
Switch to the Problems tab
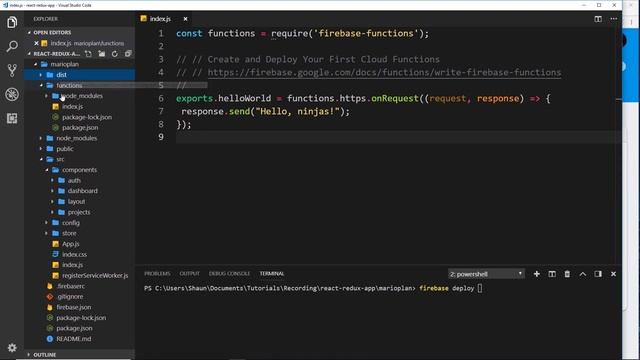[x=157, y=273]
